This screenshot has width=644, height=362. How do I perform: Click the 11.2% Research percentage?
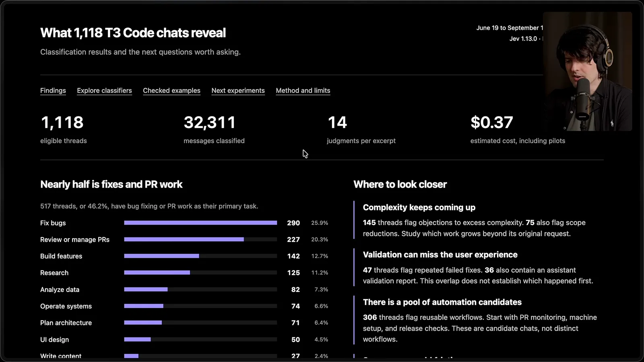(320, 273)
